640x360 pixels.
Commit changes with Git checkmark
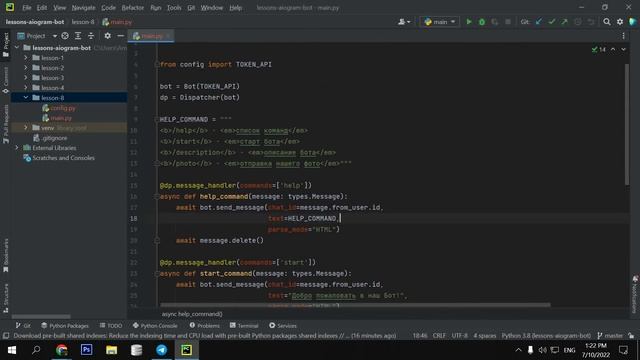coord(552,22)
